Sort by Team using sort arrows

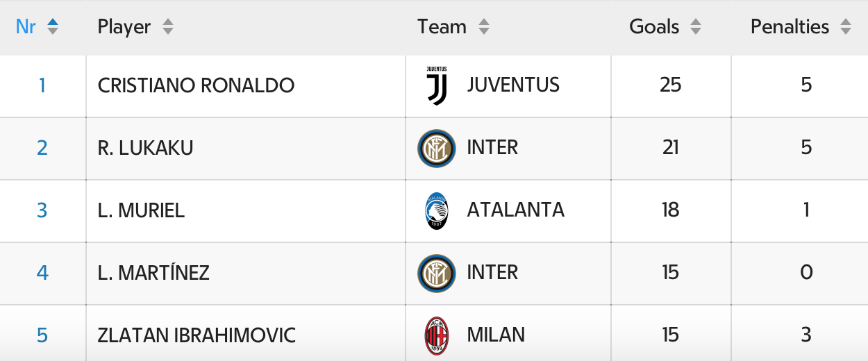point(484,27)
